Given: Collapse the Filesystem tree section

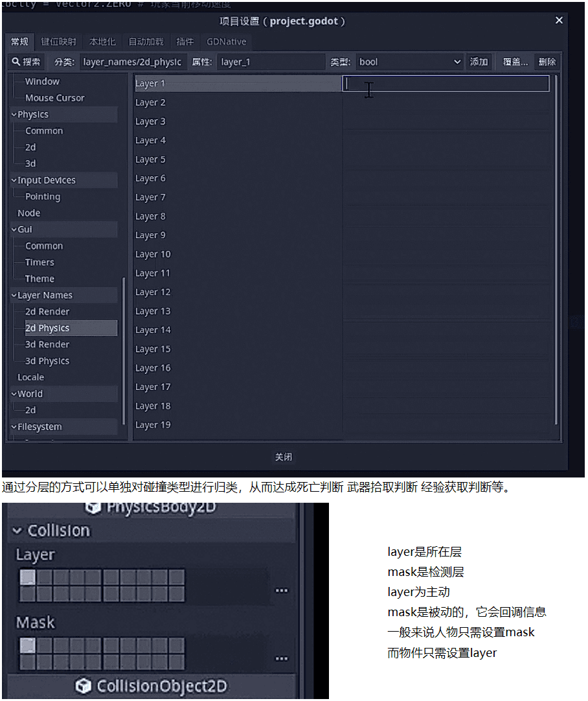Looking at the screenshot, I should pos(14,426).
